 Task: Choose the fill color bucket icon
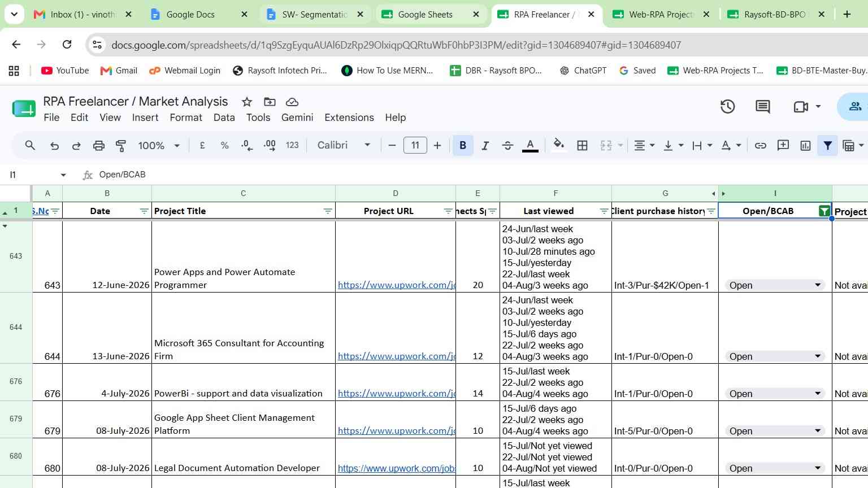click(558, 145)
